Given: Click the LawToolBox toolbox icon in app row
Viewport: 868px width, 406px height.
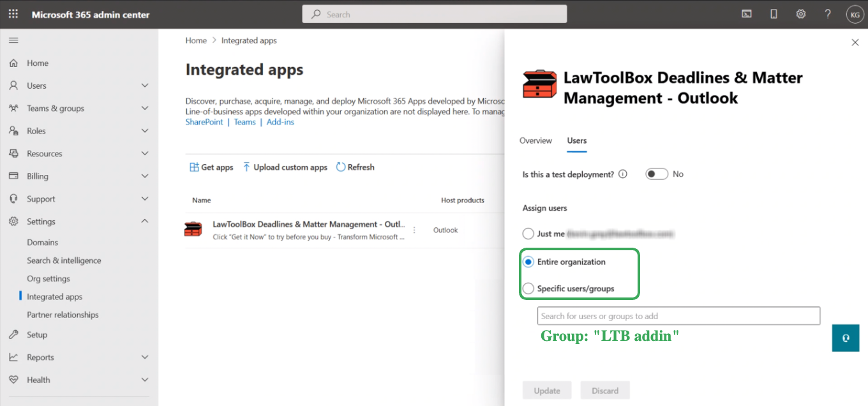Looking at the screenshot, I should [x=193, y=230].
